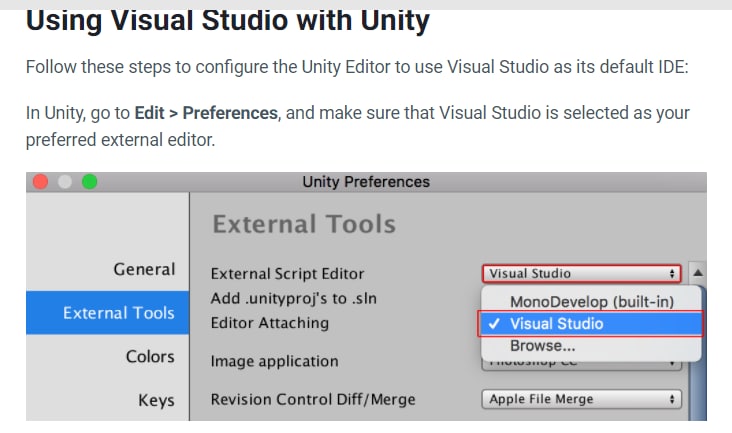Click the Add .unityproj's to .sln label
Screen dimensions: 732x433
pos(294,299)
